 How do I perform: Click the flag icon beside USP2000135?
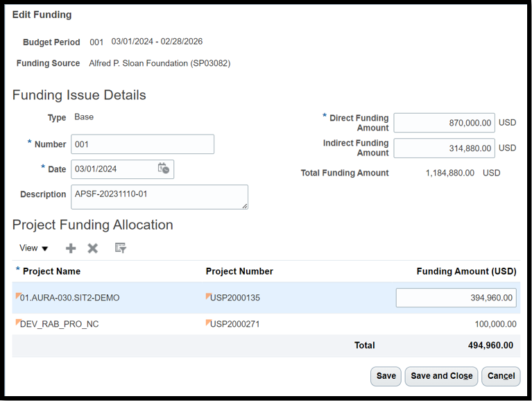[x=208, y=296]
